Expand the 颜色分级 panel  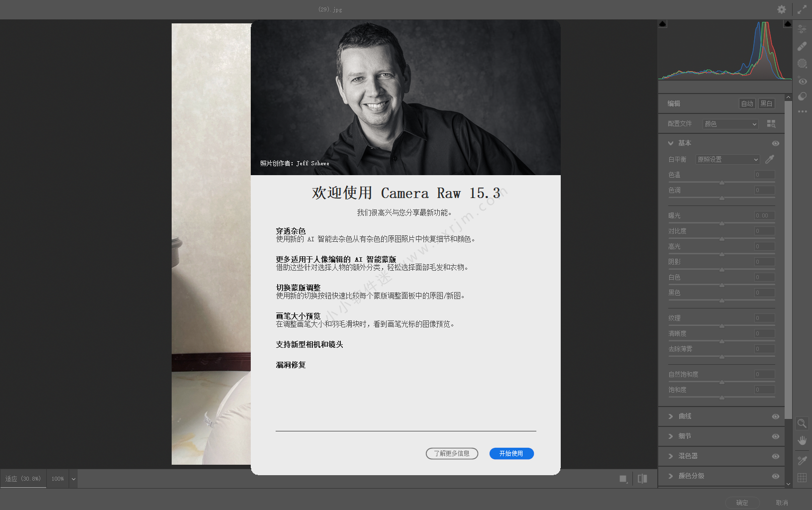pos(671,476)
